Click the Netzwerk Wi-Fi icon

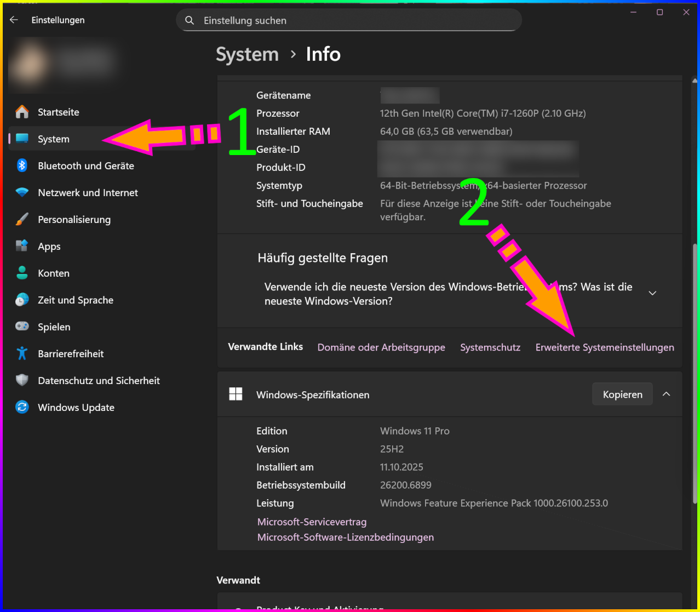[22, 192]
